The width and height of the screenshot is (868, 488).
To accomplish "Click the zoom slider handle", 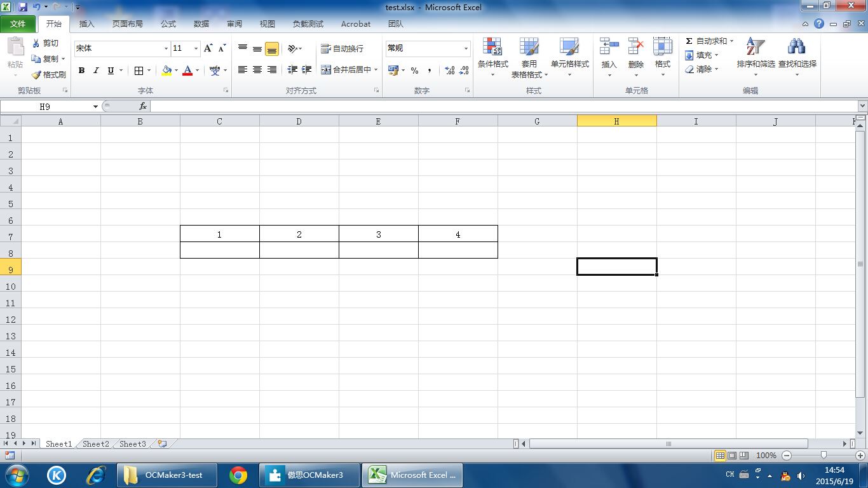I will pos(824,456).
